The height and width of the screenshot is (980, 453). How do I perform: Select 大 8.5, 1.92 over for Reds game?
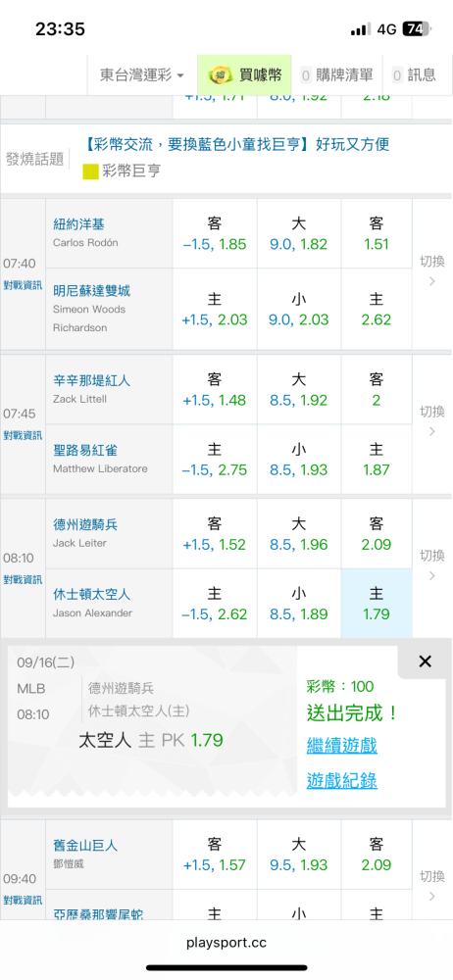298,389
